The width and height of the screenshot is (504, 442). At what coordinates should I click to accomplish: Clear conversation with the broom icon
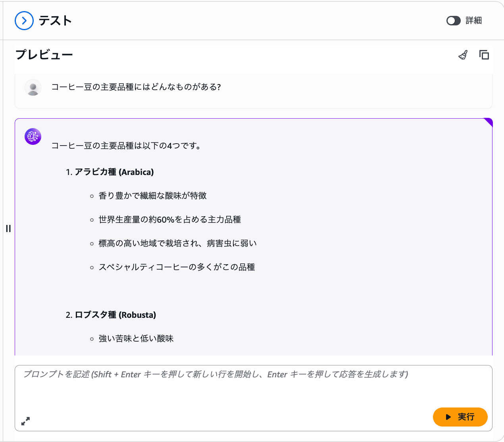463,55
